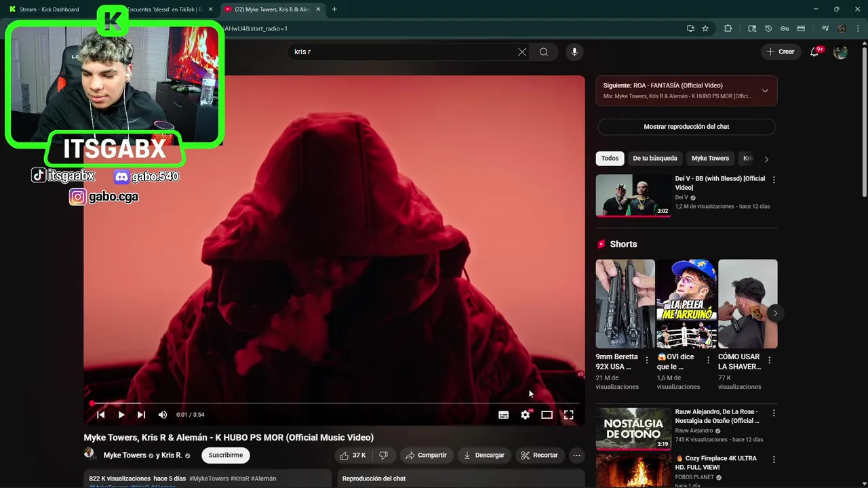868x488 pixels.
Task: Open tab search icon in toolbar
Action: coord(752,28)
